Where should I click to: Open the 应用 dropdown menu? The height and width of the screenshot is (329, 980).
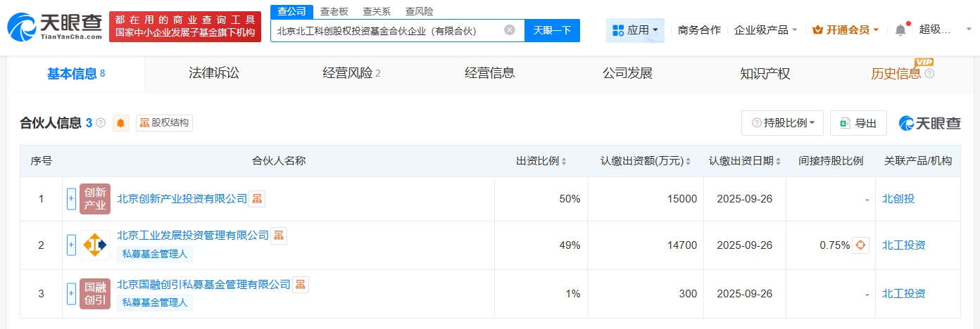coord(635,30)
